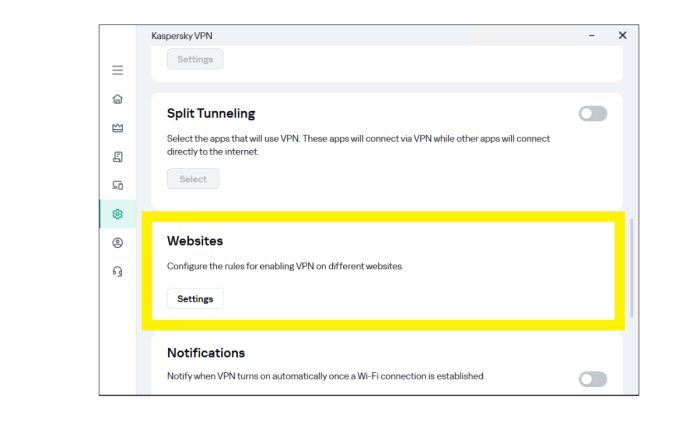
Task: Open the profile account icon in the sidebar
Action: 118,243
